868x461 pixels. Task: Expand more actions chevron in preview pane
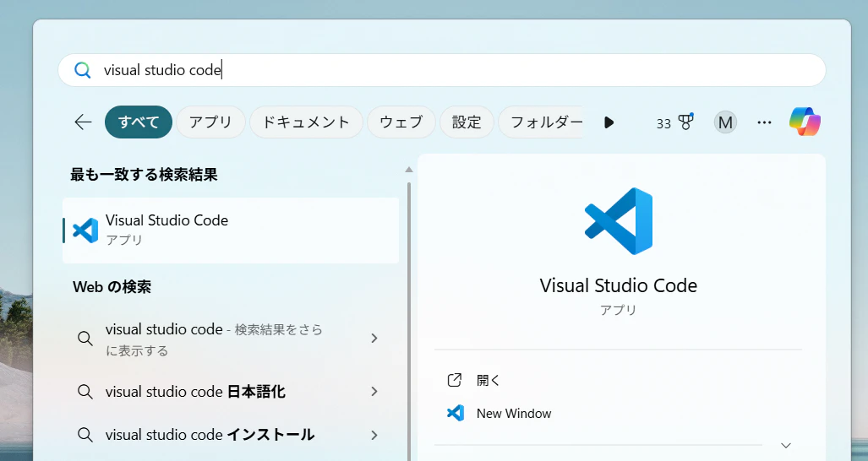785,445
